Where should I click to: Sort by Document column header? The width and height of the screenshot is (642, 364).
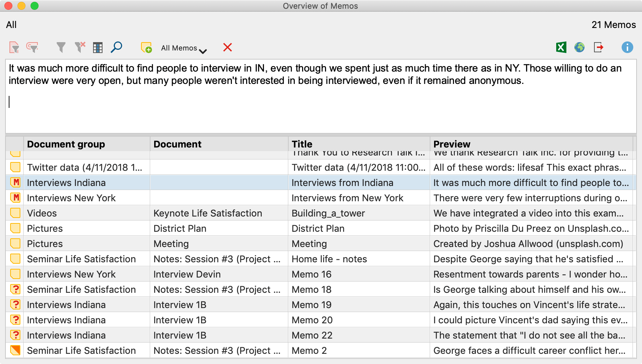(x=219, y=144)
